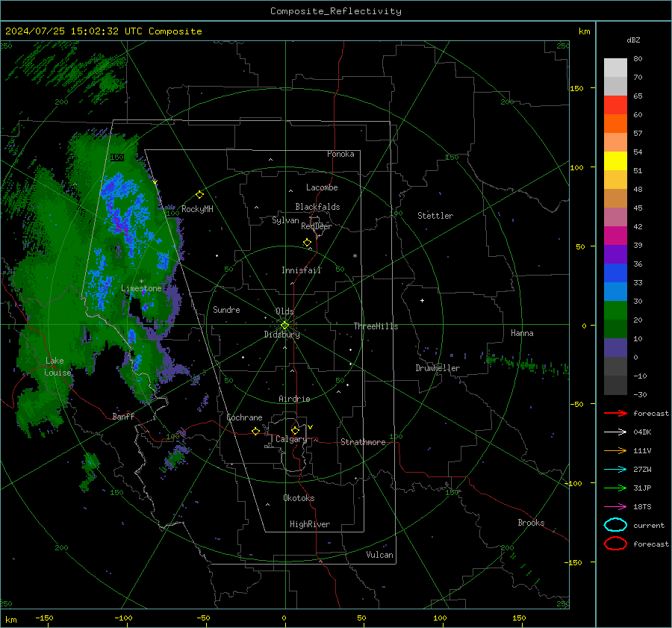Click the cyan 27ZW arrow icon
Screen dimensions: 672x628
[615, 470]
